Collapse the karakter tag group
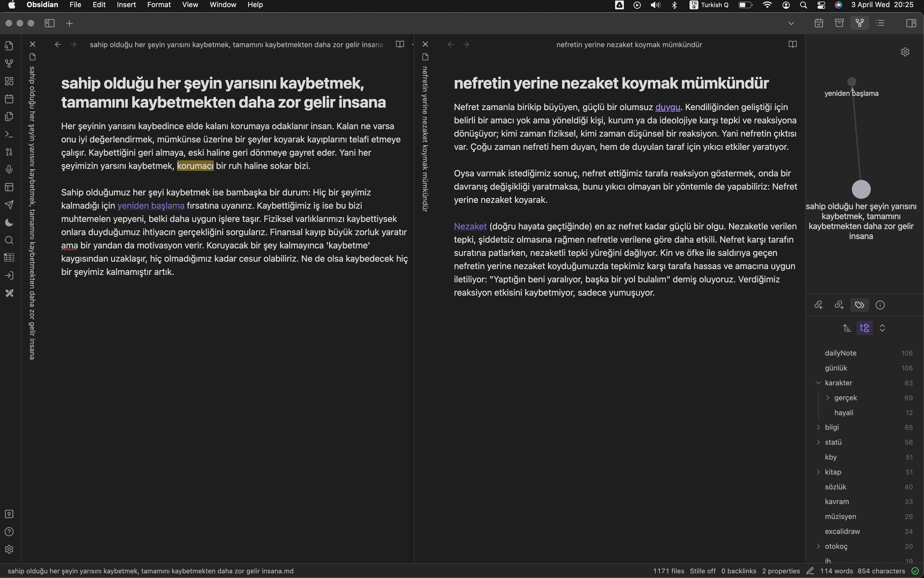The image size is (924, 578). point(818,383)
